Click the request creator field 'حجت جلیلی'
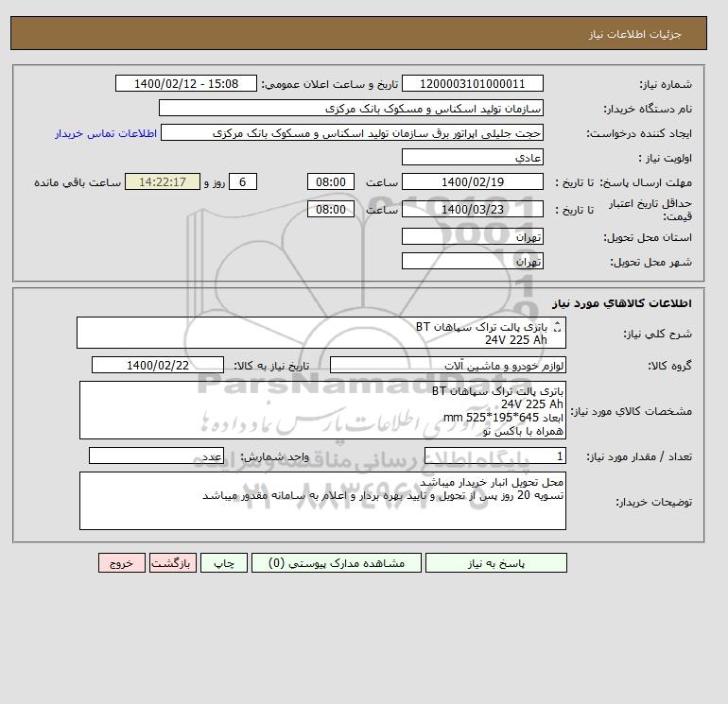 point(352,132)
